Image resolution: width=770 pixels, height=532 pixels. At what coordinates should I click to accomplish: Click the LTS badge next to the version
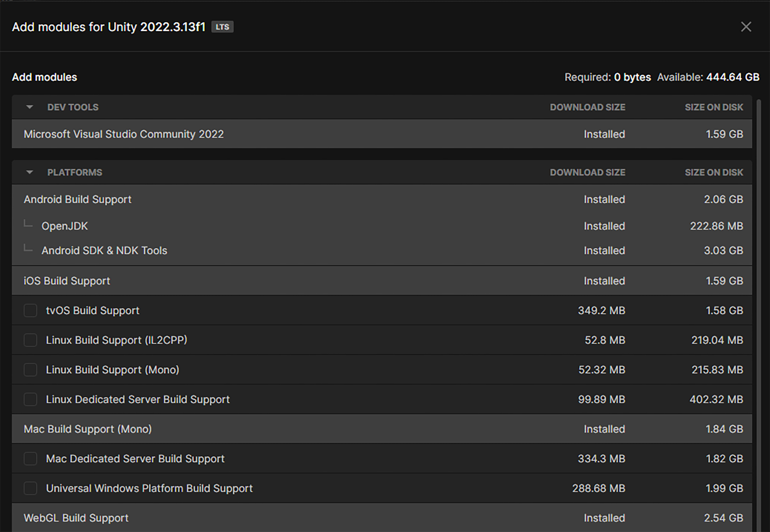[x=222, y=27]
